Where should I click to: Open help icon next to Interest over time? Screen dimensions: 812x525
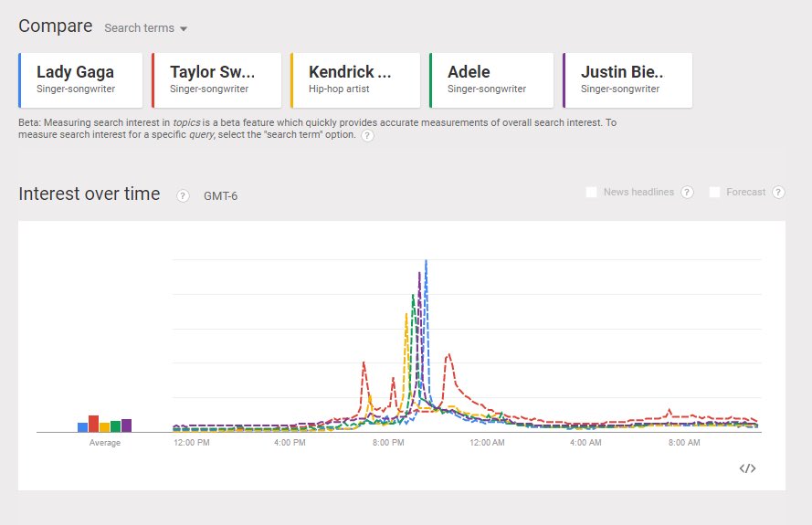183,195
